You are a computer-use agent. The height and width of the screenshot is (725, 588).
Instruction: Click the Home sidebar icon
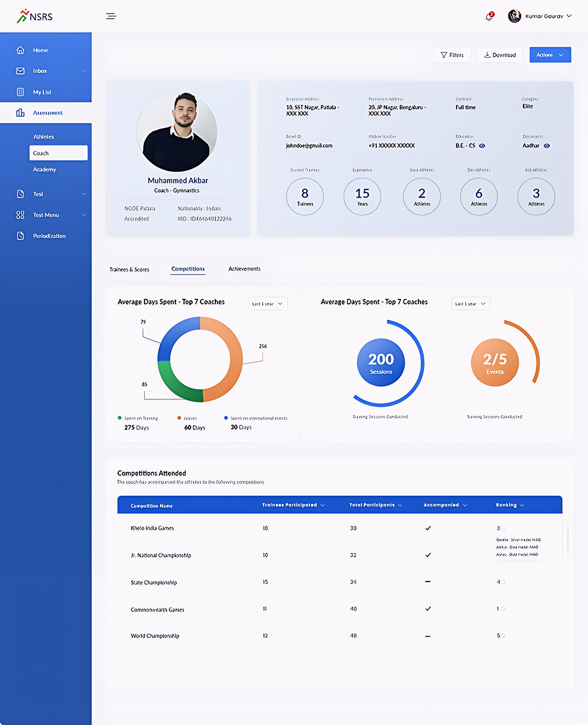(x=20, y=50)
